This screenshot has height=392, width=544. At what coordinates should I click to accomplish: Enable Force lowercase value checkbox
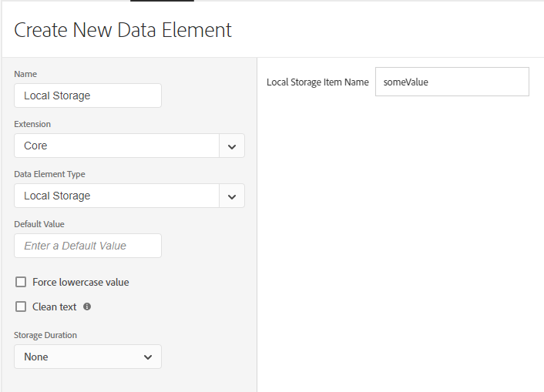[x=21, y=282]
